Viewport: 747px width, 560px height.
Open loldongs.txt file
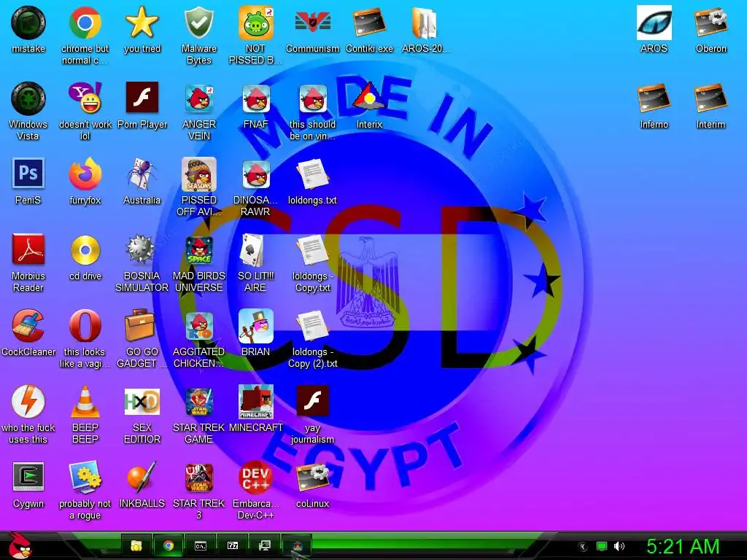pyautogui.click(x=312, y=174)
